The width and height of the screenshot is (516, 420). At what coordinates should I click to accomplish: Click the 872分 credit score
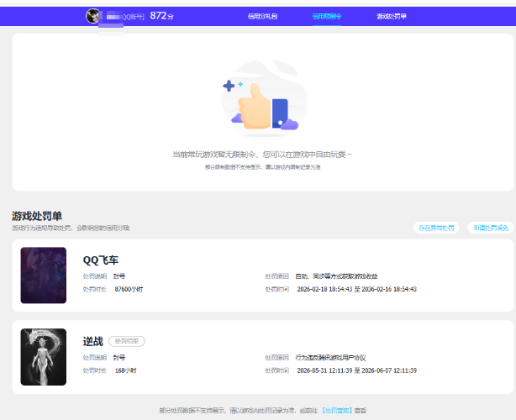(161, 15)
